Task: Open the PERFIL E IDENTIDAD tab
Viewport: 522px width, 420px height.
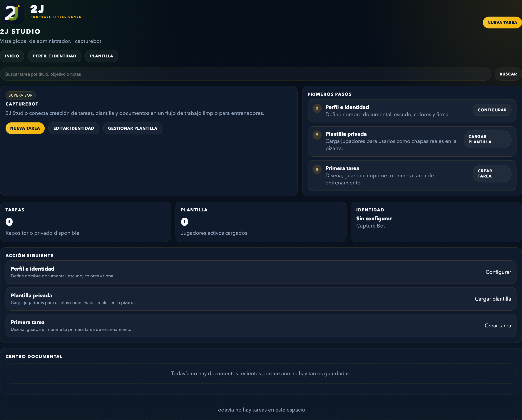Action: click(55, 56)
